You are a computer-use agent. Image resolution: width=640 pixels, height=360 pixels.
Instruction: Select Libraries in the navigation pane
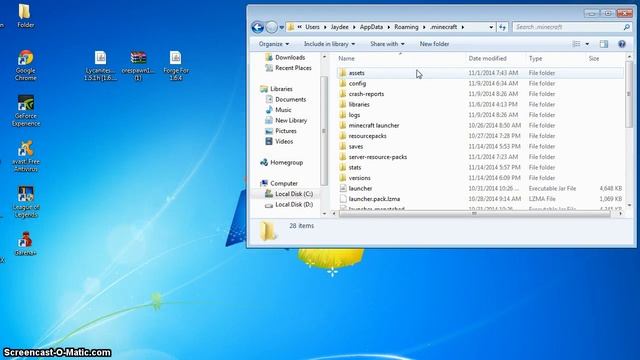point(276,89)
